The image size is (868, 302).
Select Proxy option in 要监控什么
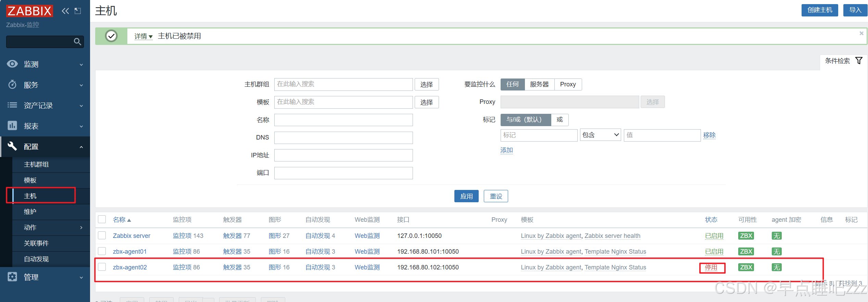568,84
